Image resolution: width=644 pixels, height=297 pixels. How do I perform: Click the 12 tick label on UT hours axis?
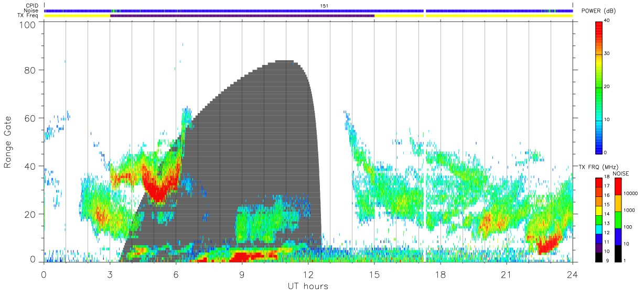[307, 274]
